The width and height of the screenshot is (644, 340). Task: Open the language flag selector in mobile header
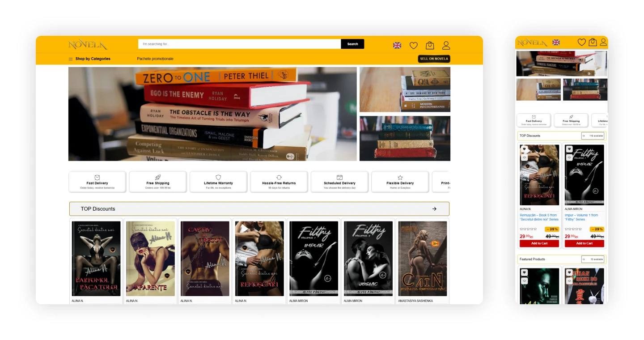(556, 42)
